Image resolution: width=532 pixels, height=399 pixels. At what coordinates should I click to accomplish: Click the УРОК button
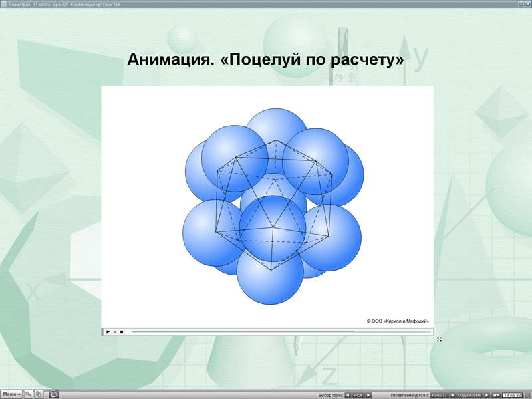[358, 395]
